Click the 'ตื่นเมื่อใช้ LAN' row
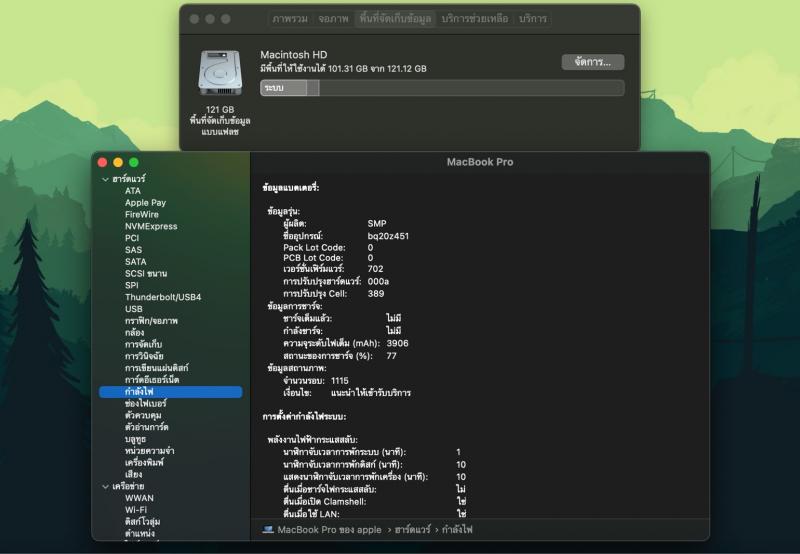The height and width of the screenshot is (554, 800). 375,514
